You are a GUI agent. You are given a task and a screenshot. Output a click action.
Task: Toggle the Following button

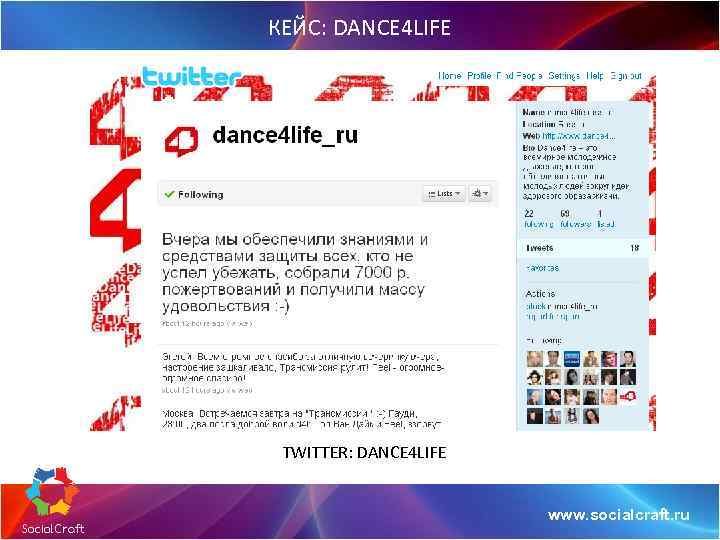[194, 194]
